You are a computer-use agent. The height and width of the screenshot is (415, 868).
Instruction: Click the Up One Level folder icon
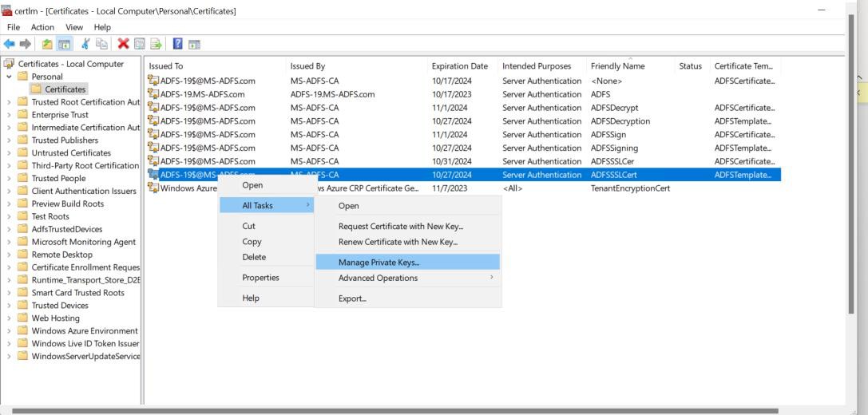(48, 44)
